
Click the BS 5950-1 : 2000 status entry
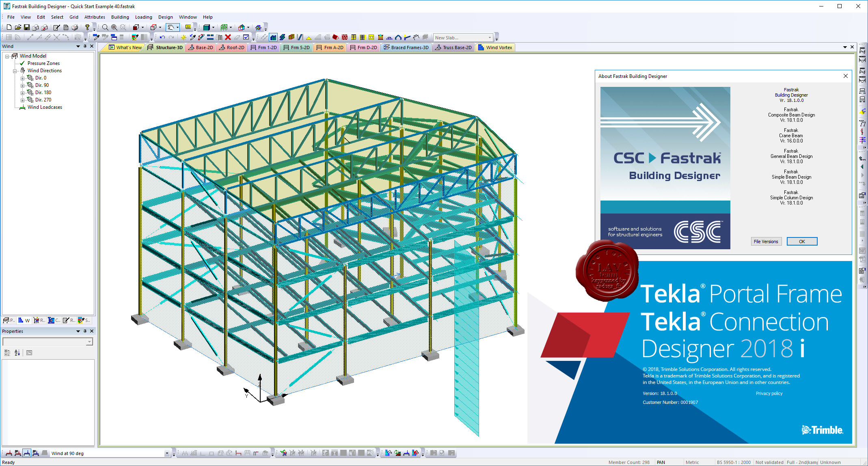(734, 462)
